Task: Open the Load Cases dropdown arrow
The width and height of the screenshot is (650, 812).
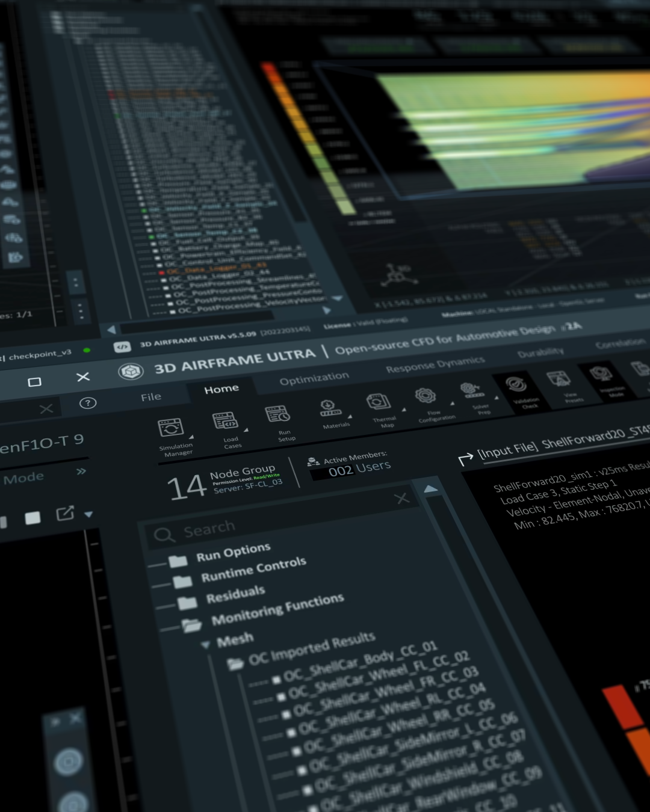Action: pos(246,430)
